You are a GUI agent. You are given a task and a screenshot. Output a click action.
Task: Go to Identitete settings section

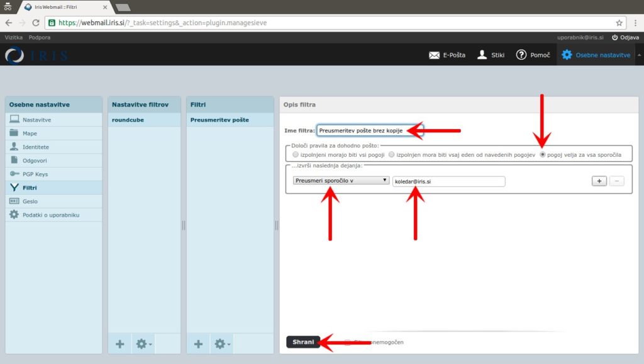pyautogui.click(x=35, y=147)
